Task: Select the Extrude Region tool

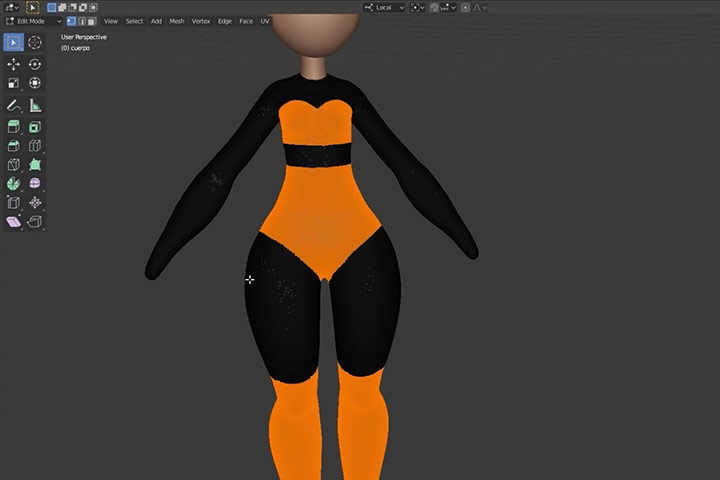Action: 13,127
